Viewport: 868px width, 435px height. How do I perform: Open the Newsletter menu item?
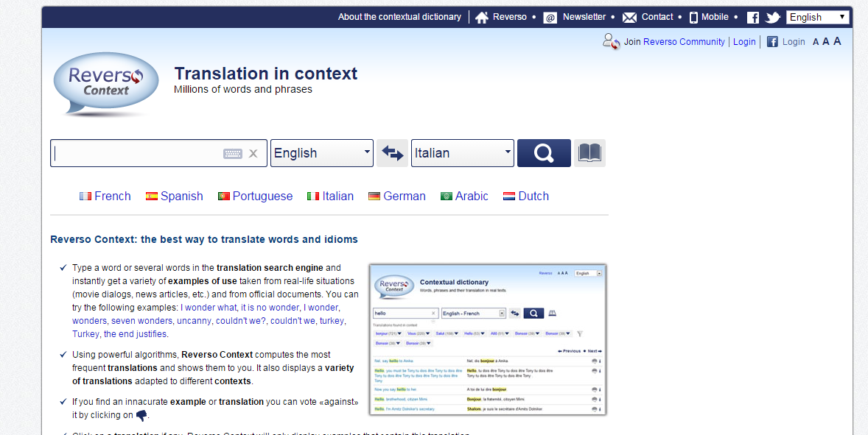(584, 17)
